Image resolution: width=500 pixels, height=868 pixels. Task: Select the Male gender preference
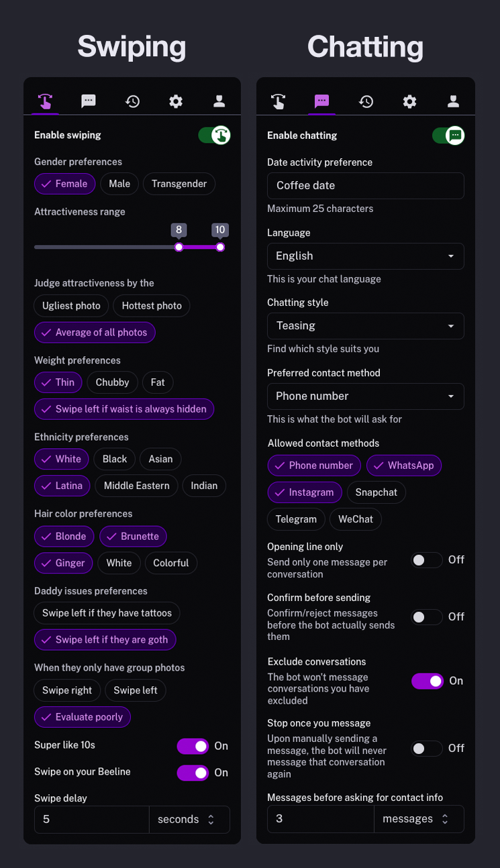119,183
